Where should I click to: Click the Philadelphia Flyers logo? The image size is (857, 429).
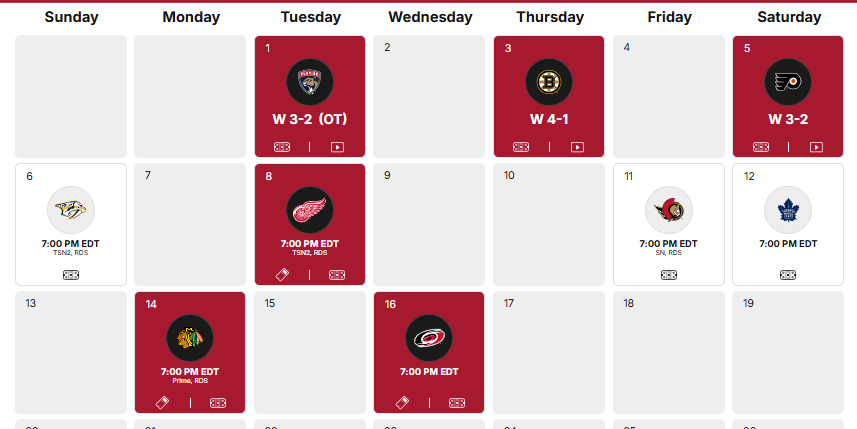788,83
